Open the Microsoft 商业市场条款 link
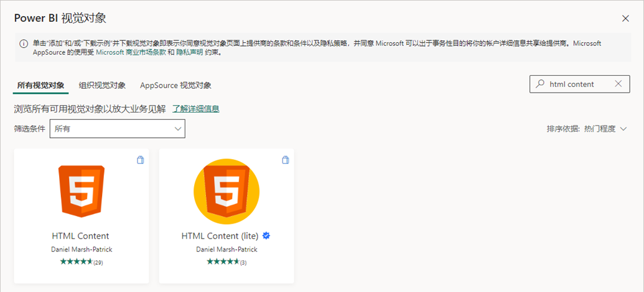644x292 pixels. (x=131, y=52)
